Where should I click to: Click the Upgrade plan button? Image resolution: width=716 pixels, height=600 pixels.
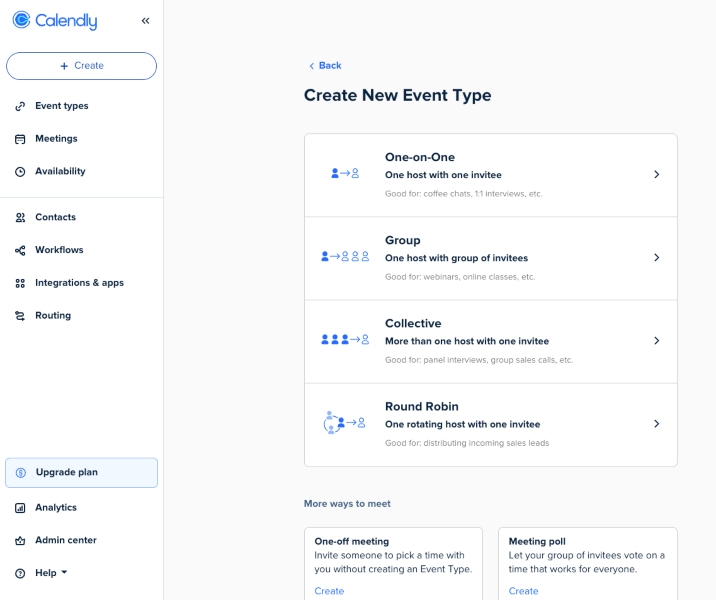pos(81,473)
